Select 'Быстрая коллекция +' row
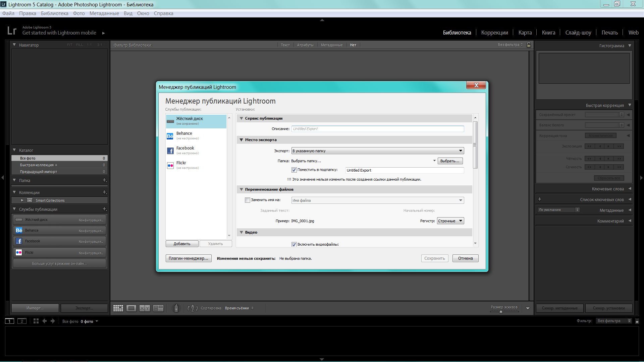The image size is (644, 362). [x=59, y=165]
